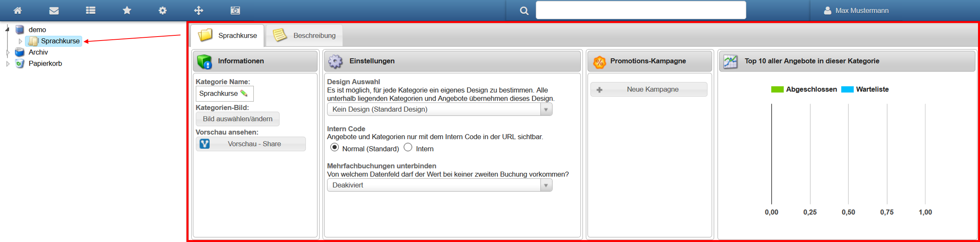Open the list view icon
This screenshot has width=980, height=242.
click(91, 10)
